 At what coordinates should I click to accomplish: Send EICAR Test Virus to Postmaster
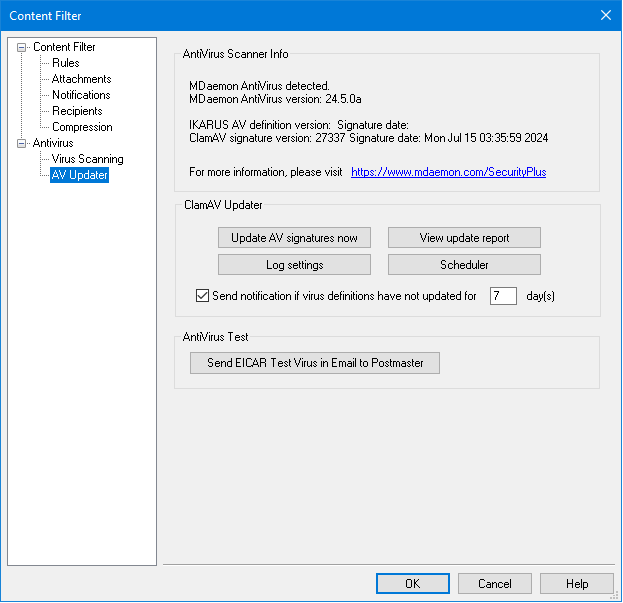pyautogui.click(x=314, y=363)
